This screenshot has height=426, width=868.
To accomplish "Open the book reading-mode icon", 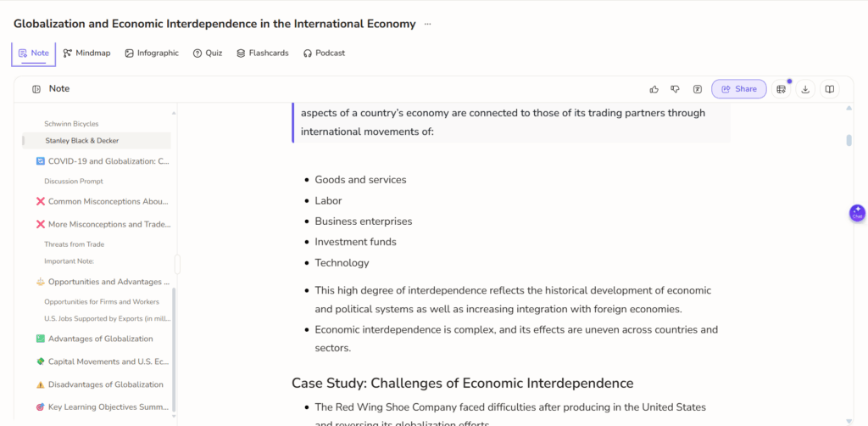I will click(829, 89).
